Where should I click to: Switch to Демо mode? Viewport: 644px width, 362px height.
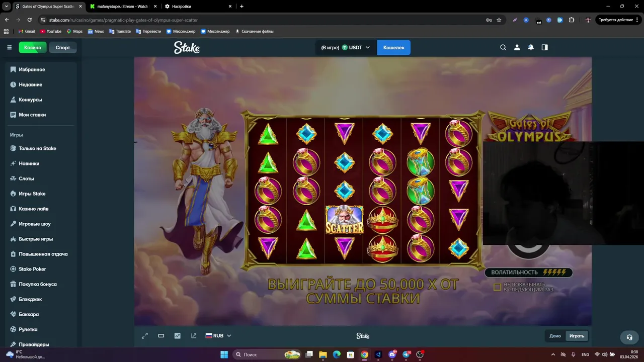pos(555,336)
